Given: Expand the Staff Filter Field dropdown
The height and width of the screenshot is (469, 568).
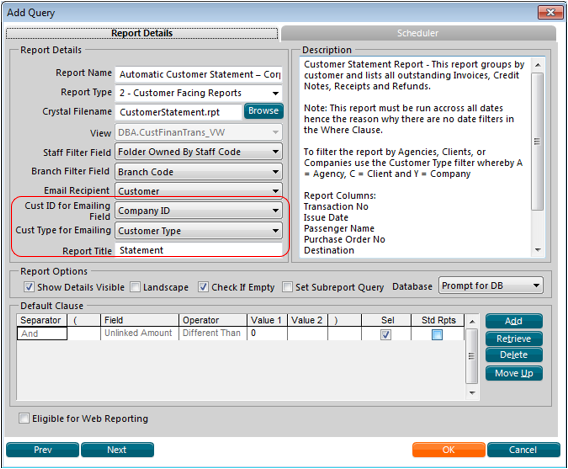Looking at the screenshot, I should coord(198,152).
